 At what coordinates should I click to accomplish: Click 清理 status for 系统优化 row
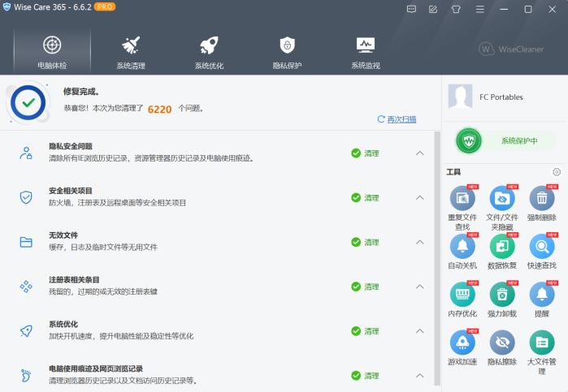[x=365, y=331]
